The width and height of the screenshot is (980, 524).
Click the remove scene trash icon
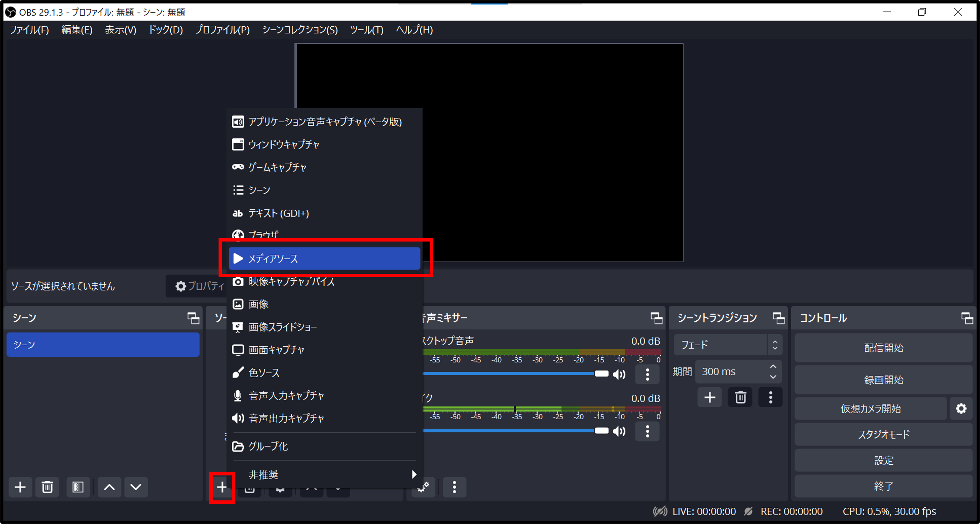47,487
